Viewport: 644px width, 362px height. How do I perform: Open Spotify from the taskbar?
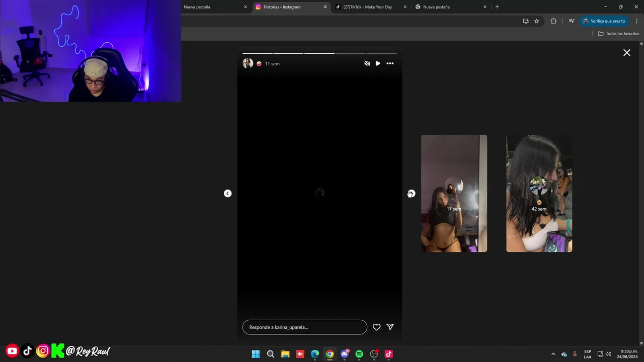pyautogui.click(x=359, y=354)
